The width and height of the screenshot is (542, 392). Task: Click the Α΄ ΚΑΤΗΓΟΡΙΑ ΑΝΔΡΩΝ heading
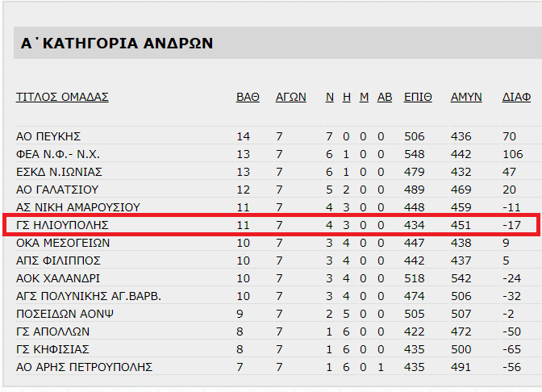point(117,44)
